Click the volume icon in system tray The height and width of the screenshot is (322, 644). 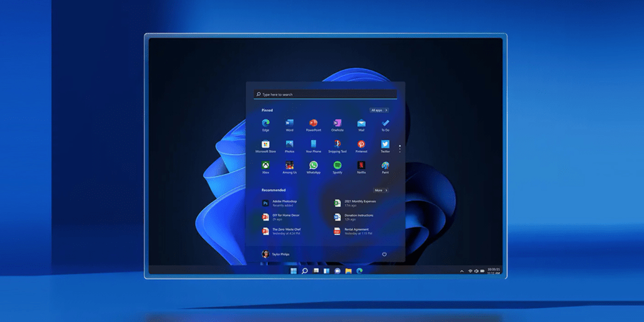click(x=476, y=271)
